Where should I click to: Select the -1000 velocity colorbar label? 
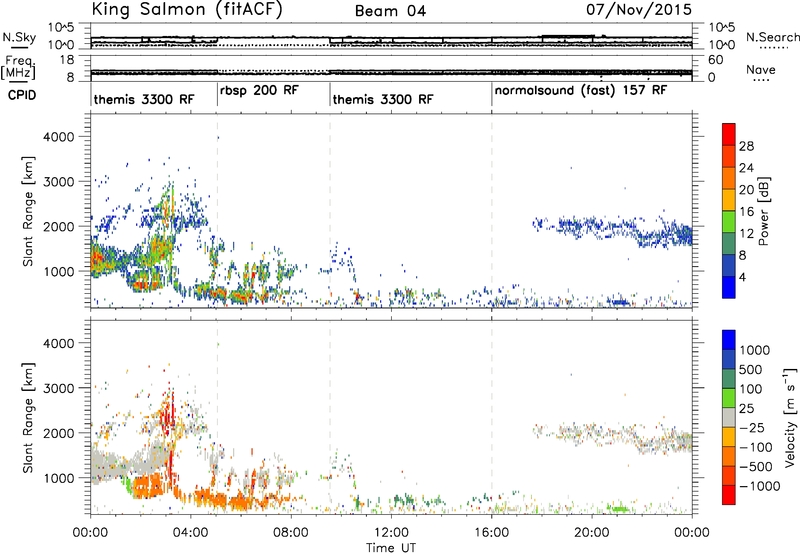pyautogui.click(x=760, y=486)
